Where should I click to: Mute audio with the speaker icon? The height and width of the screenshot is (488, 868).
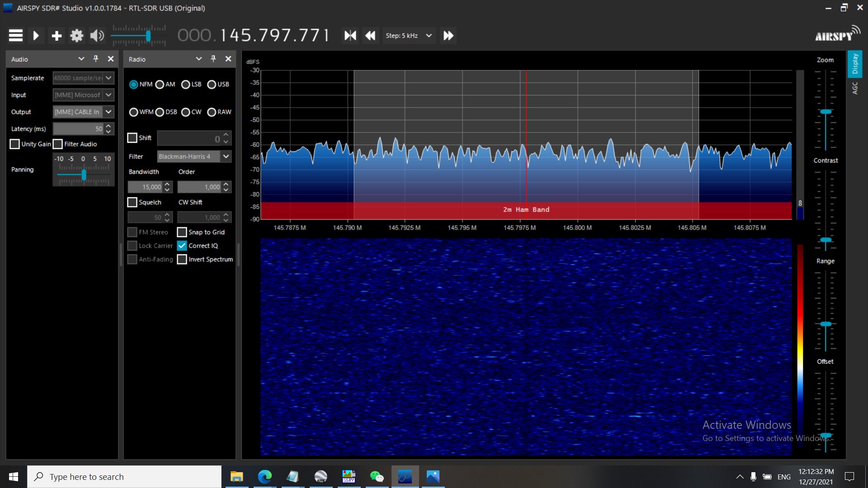pyautogui.click(x=97, y=35)
